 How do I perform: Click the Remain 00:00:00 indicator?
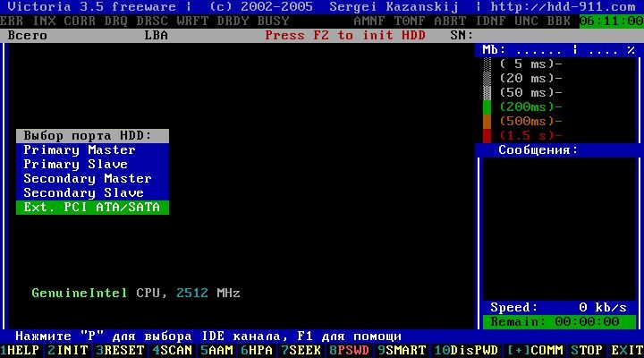(x=559, y=322)
